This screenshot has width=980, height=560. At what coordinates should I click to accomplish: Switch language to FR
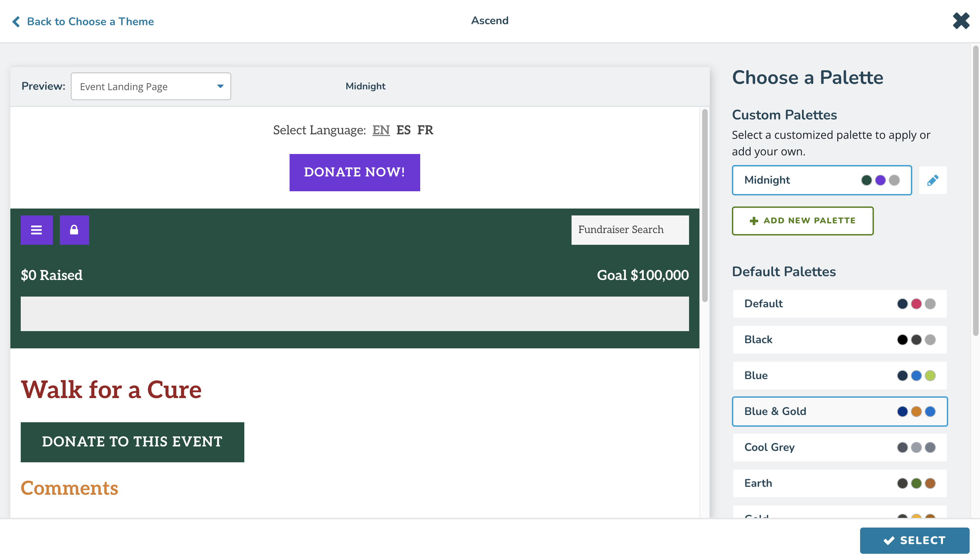(425, 130)
